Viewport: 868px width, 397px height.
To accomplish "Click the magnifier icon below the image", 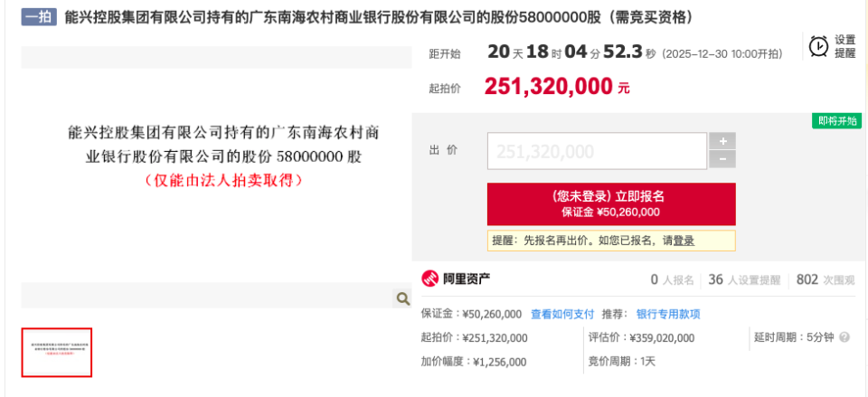I will (402, 298).
